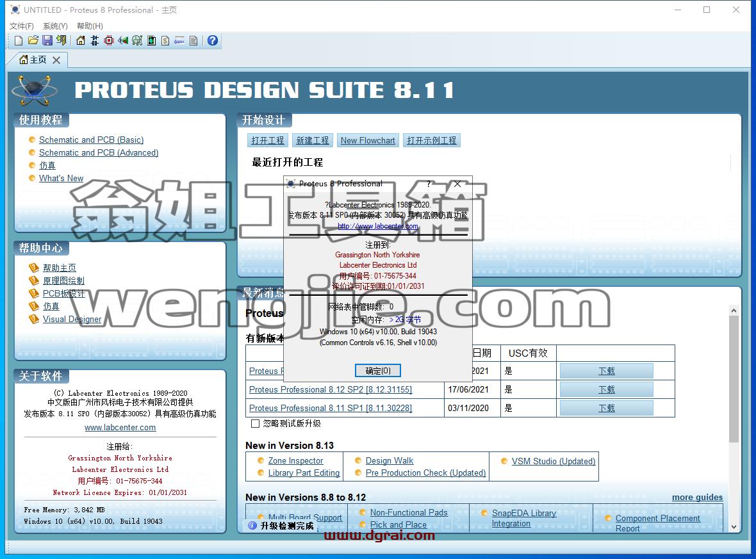Image resolution: width=756 pixels, height=559 pixels.
Task: Open the Schematic and PCB (Basic) tutorial link
Action: (91, 140)
